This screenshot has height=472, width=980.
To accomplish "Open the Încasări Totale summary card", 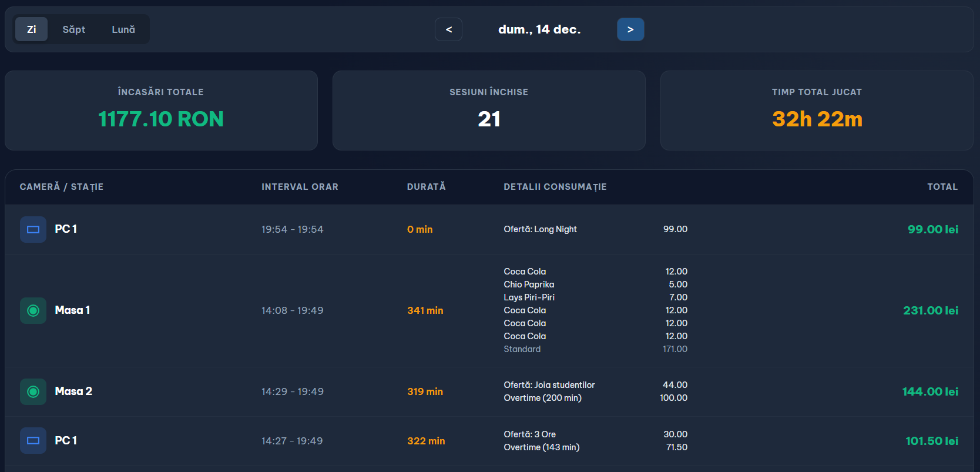I will coord(161,111).
